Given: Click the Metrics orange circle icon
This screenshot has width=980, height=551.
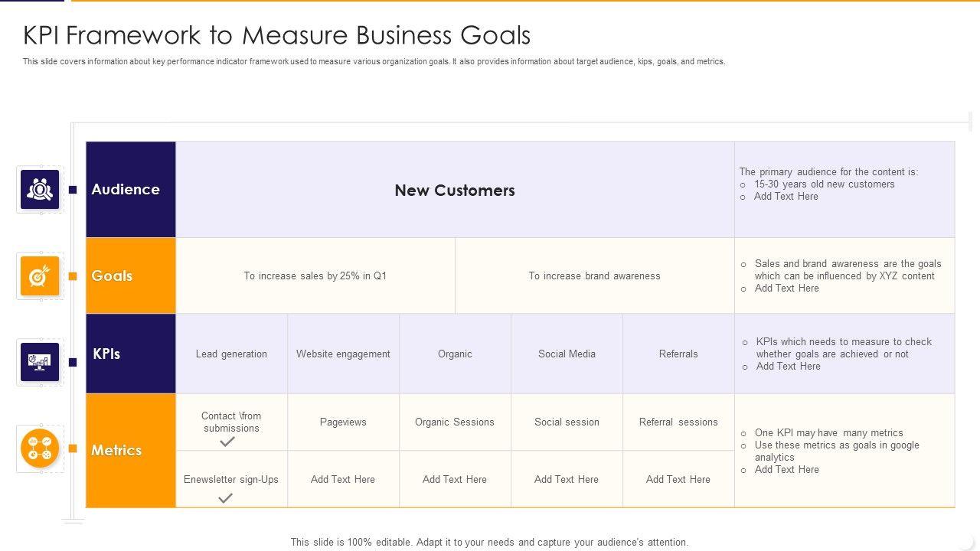Looking at the screenshot, I should click(40, 448).
